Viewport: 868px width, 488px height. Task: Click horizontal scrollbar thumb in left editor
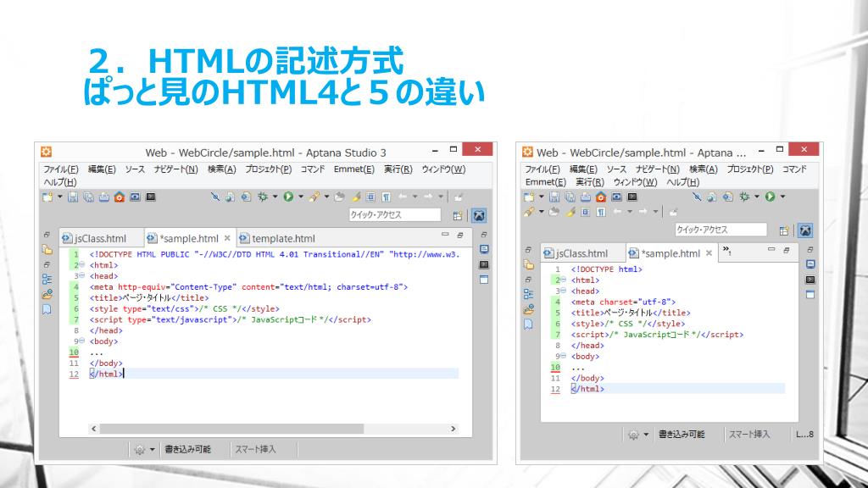[x=231, y=429]
